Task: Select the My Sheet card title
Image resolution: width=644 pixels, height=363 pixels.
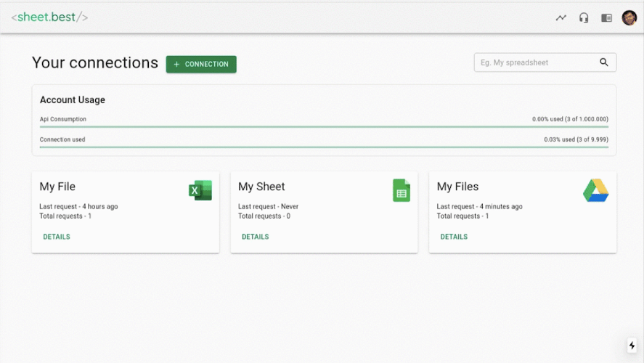Action: click(261, 187)
